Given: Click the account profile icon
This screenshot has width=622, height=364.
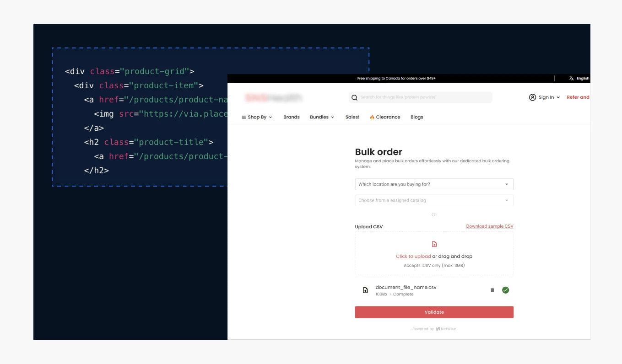Looking at the screenshot, I should [x=532, y=97].
